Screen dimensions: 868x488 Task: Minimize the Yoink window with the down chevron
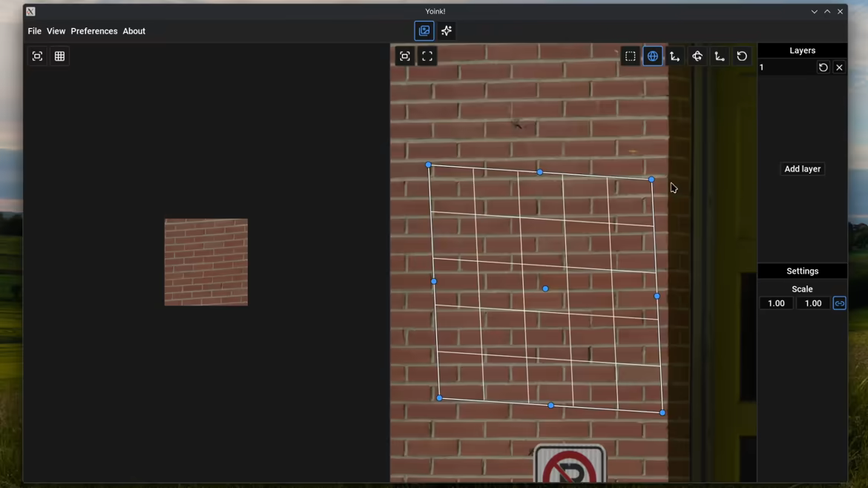click(x=815, y=11)
